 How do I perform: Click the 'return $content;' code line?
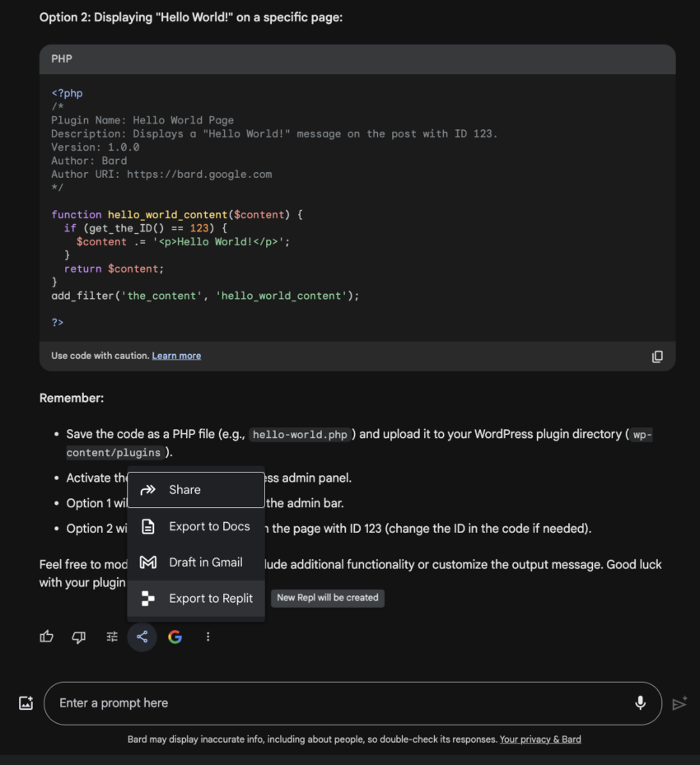pos(114,268)
